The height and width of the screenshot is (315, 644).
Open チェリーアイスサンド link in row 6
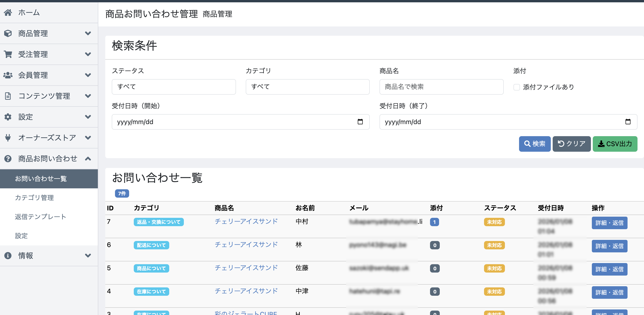point(246,245)
